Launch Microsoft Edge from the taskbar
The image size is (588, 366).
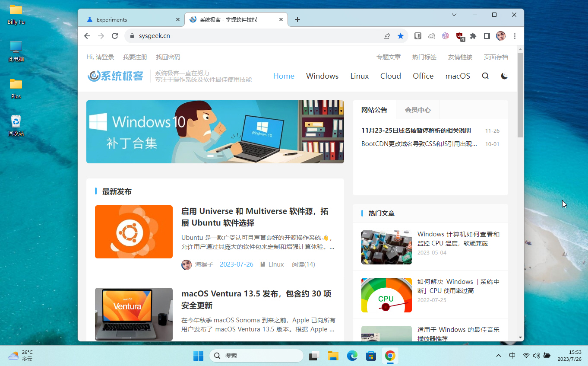[352, 356]
